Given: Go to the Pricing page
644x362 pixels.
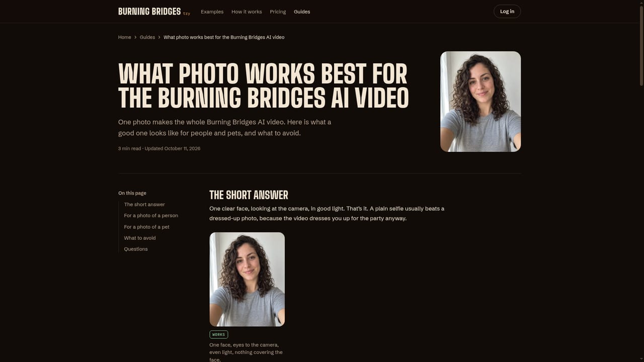Looking at the screenshot, I should (x=278, y=12).
